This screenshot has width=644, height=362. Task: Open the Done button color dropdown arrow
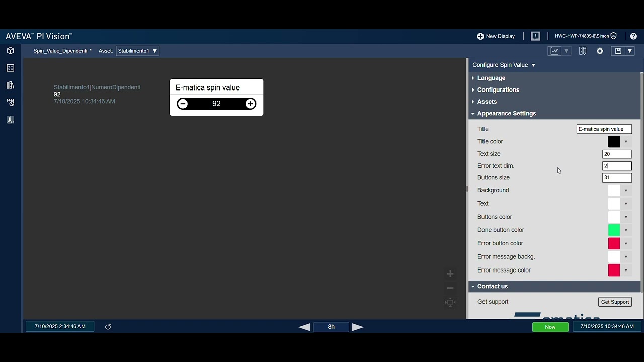[x=626, y=230]
